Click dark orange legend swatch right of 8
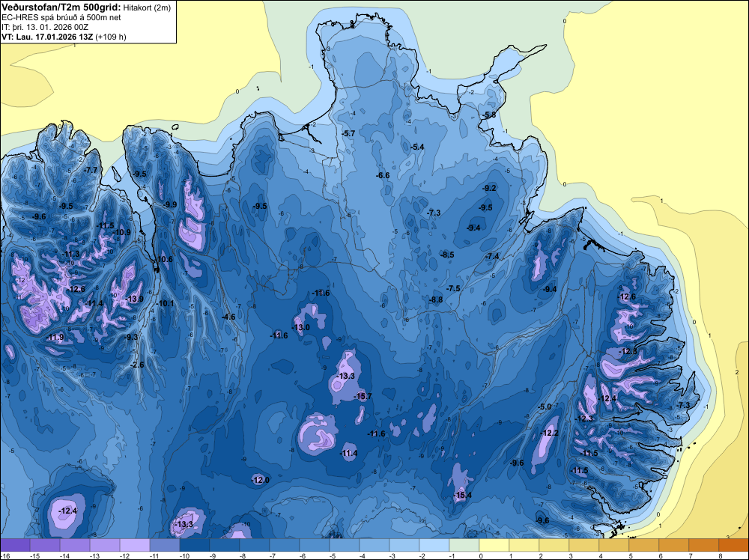 point(734,545)
